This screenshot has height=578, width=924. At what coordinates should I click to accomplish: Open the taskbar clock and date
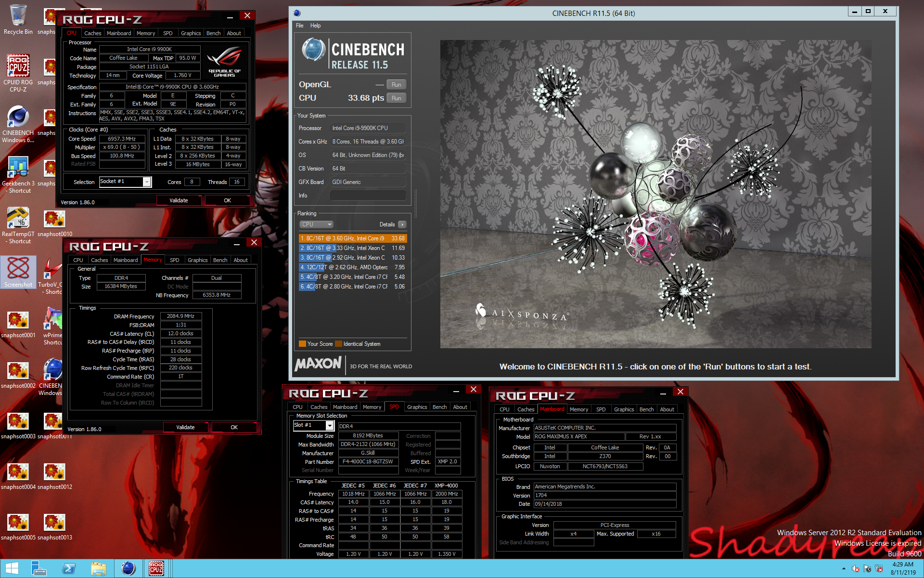(x=903, y=568)
